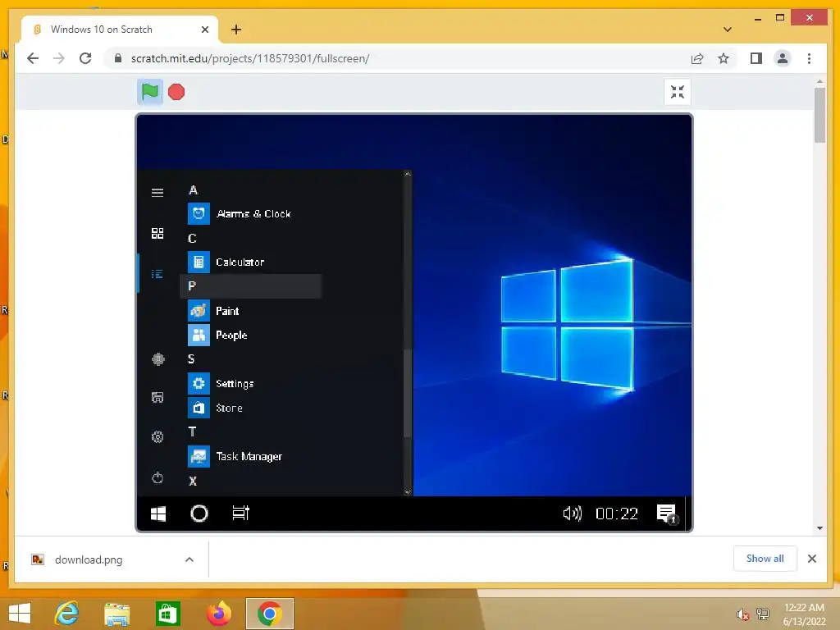Image resolution: width=840 pixels, height=630 pixels.
Task: Select letter header X in app list
Action: tap(193, 481)
